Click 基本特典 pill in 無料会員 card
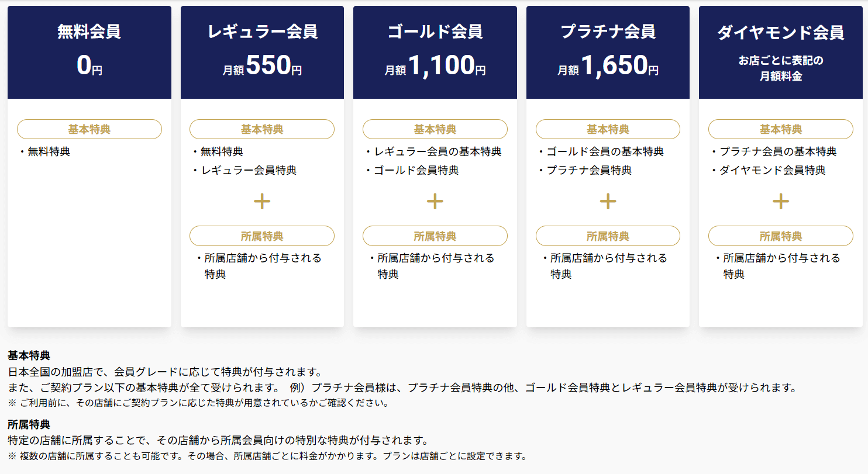This screenshot has height=474, width=868. click(x=89, y=129)
